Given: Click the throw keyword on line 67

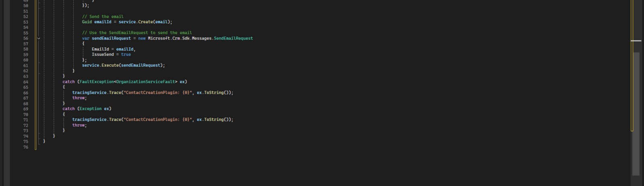Looking at the screenshot, I should (78, 98).
